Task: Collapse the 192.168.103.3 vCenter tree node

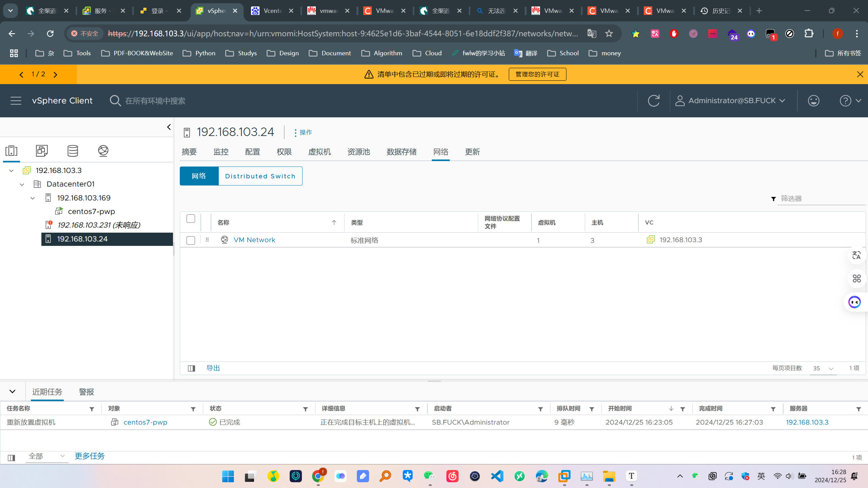Action: point(11,171)
